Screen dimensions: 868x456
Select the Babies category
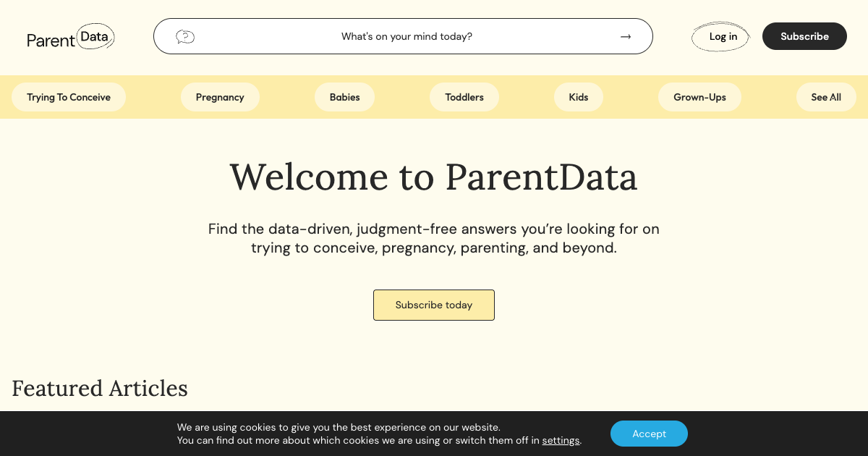(344, 96)
